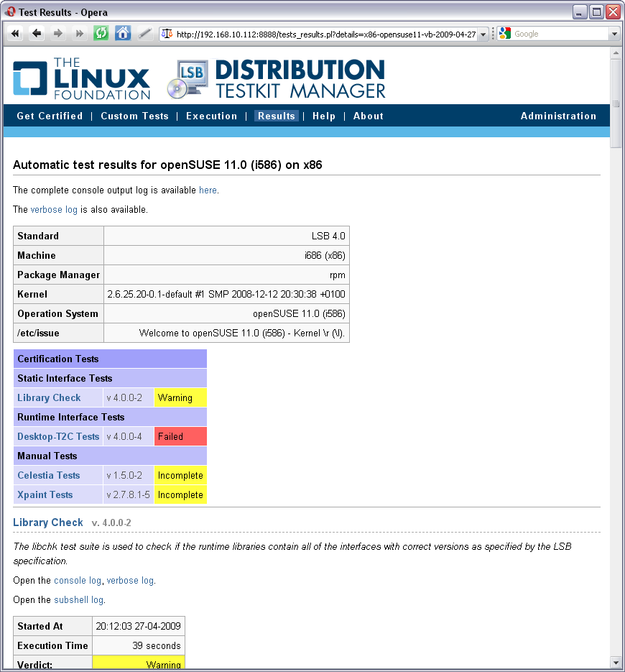The height and width of the screenshot is (672, 625).
Task: Open Library Check section 'verbose log' link
Action: [x=130, y=580]
